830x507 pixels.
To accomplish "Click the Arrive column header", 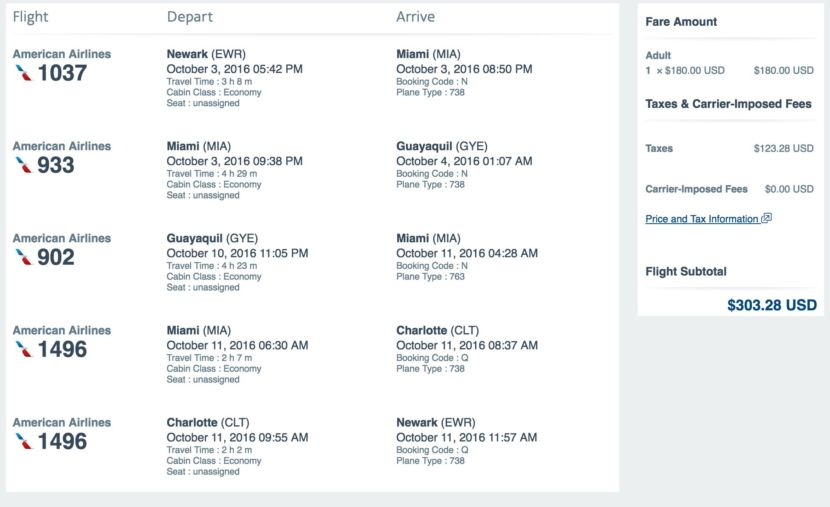I will click(x=416, y=17).
